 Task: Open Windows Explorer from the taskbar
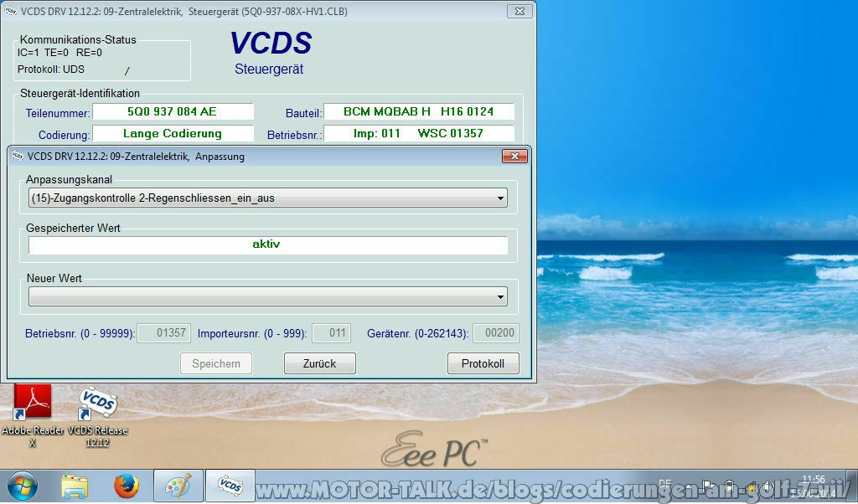(x=75, y=486)
